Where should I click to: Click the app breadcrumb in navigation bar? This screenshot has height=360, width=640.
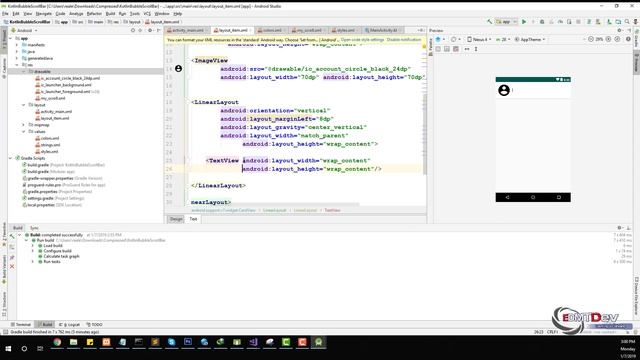coord(61,22)
